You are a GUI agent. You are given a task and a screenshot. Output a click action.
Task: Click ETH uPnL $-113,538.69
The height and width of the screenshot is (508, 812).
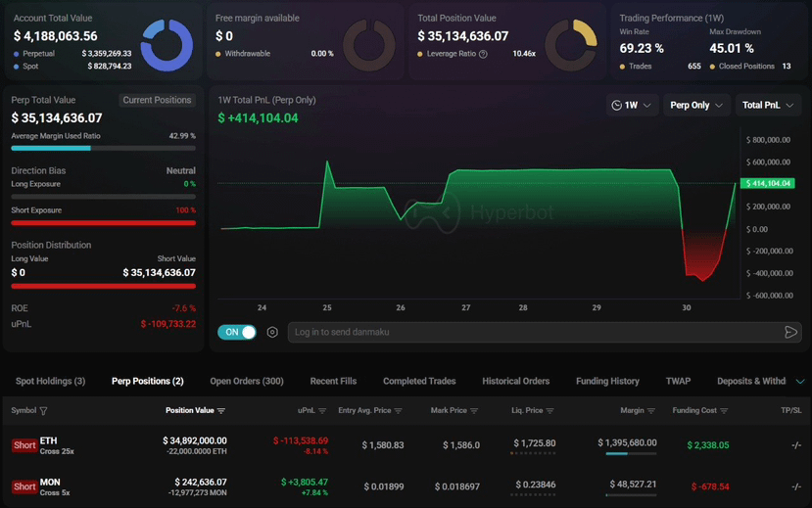pos(301,440)
